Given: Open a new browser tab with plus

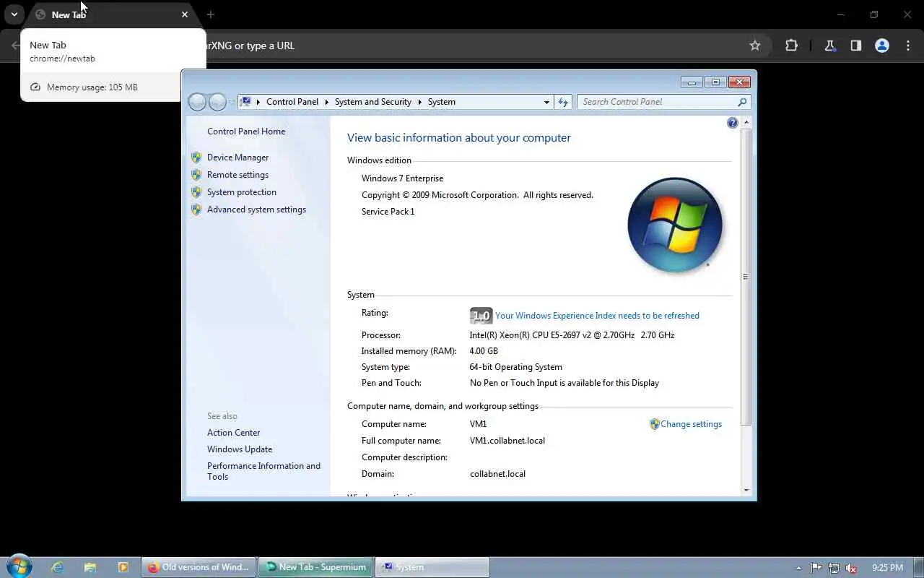Looking at the screenshot, I should 211,14.
